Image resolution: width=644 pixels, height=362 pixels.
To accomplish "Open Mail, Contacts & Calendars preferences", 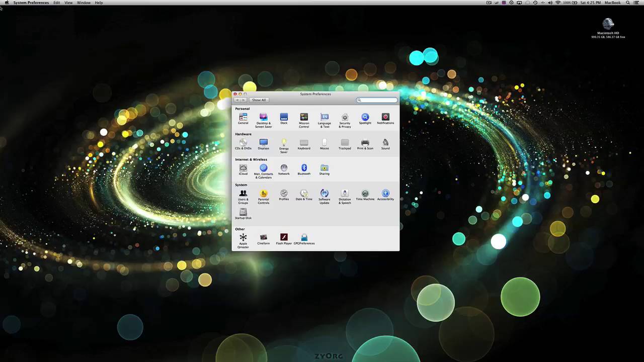I will pos(263,171).
